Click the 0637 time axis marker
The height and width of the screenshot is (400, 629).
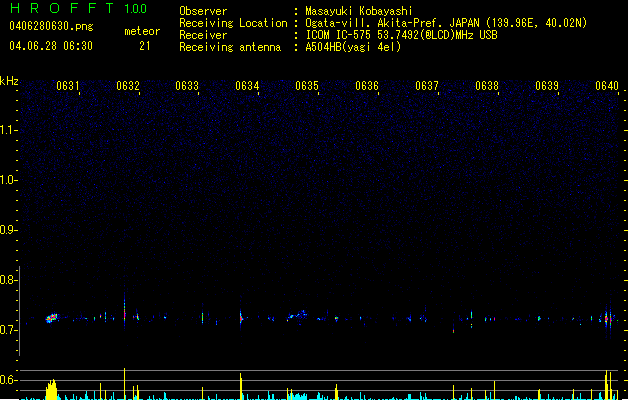427,86
